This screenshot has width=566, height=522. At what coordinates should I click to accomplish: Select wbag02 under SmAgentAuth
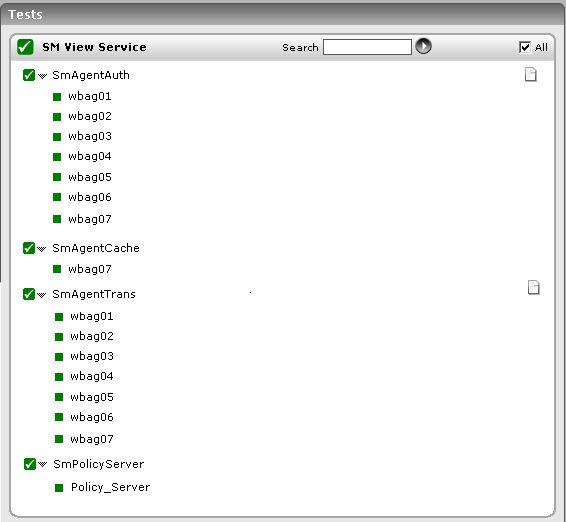coord(90,116)
